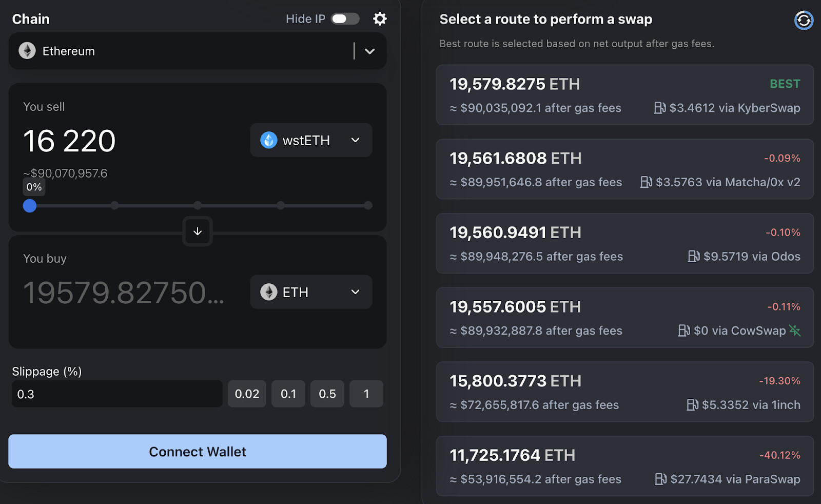Click the sell amount percentage slider handle

[x=30, y=206]
